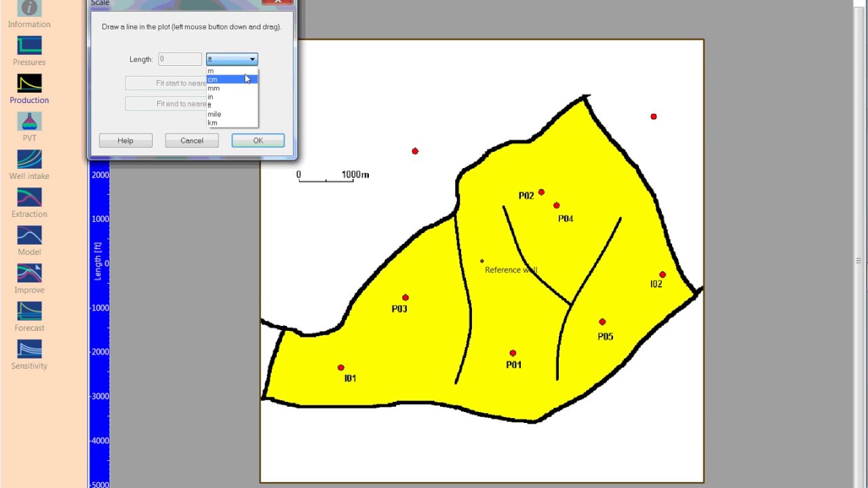This screenshot has width=868, height=488.
Task: Click the 'Length [ft]' axis label
Action: 98,262
